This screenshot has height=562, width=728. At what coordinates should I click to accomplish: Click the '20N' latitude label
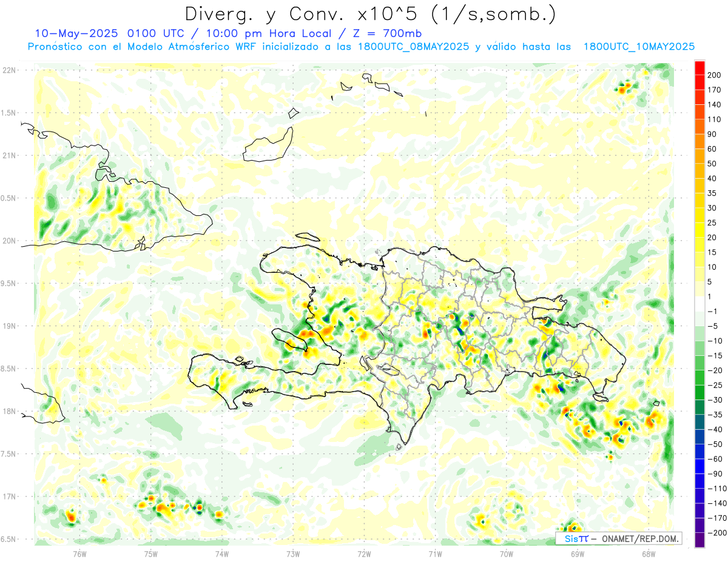[x=9, y=241]
